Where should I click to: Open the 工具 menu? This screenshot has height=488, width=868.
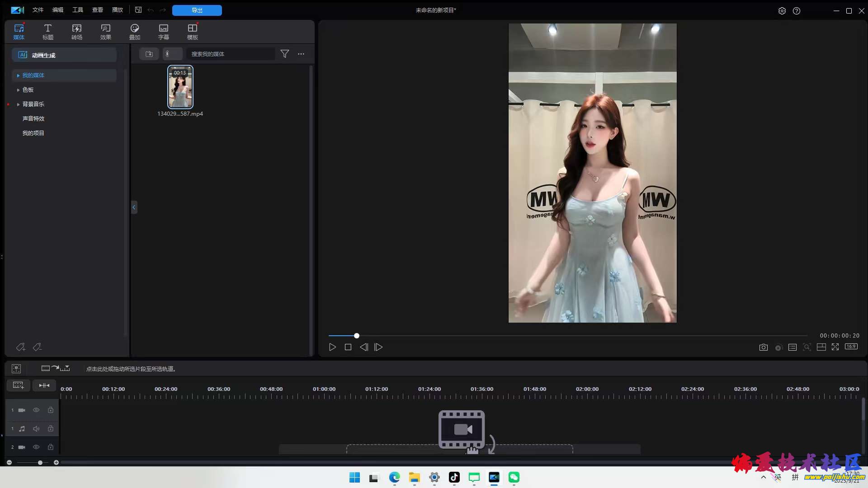click(77, 10)
